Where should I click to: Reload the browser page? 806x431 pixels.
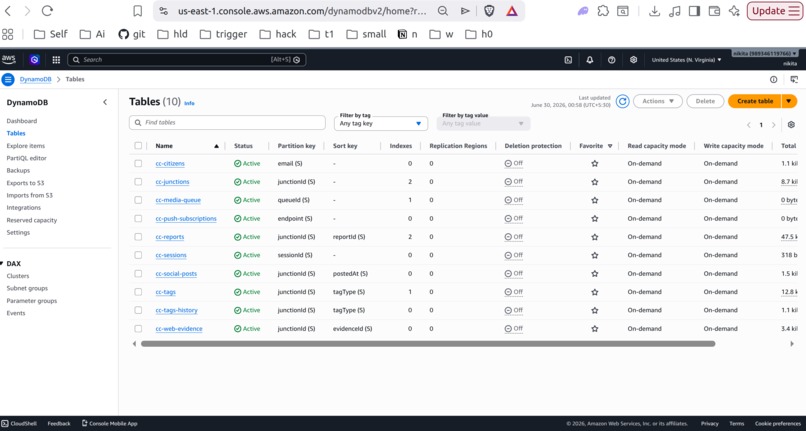(47, 11)
